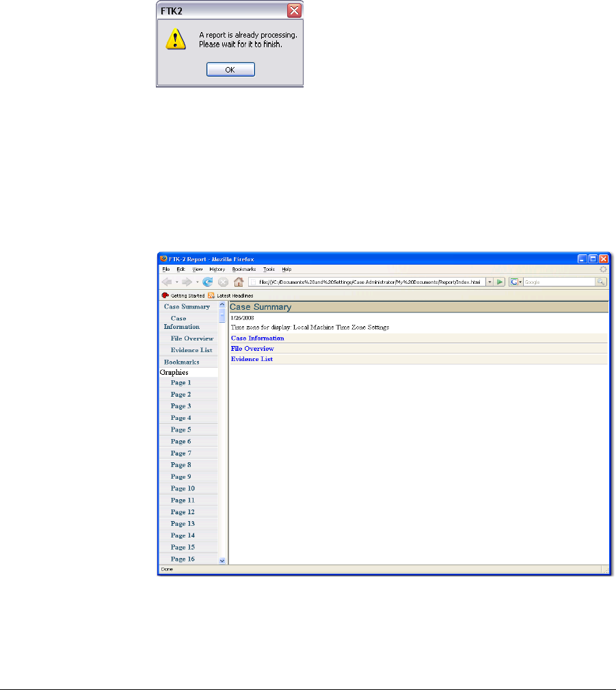
Task: Click the Time zone for display text
Action: click(310, 328)
